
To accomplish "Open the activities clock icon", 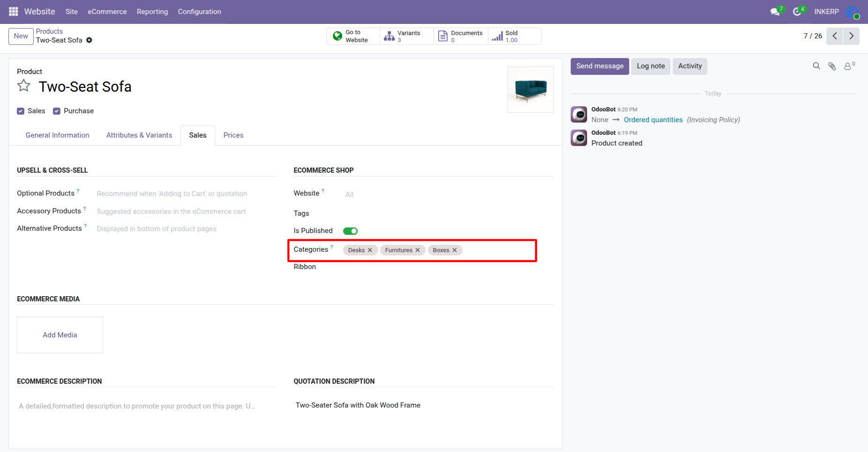I will [x=797, y=11].
